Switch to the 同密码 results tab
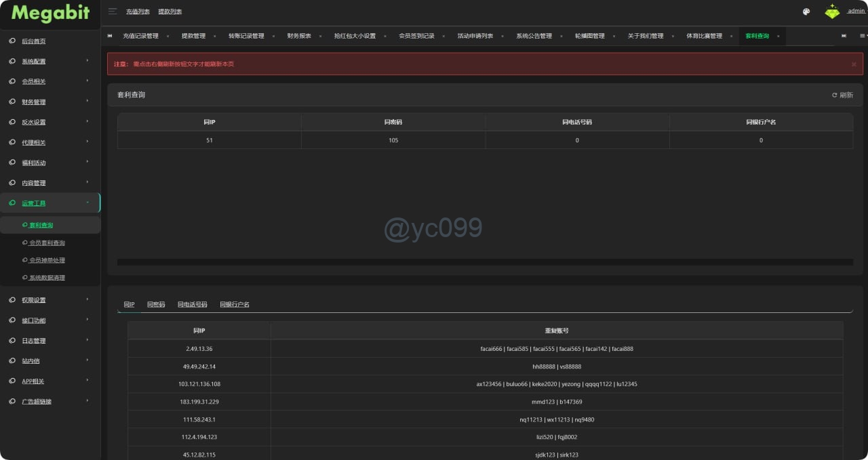 [156, 305]
